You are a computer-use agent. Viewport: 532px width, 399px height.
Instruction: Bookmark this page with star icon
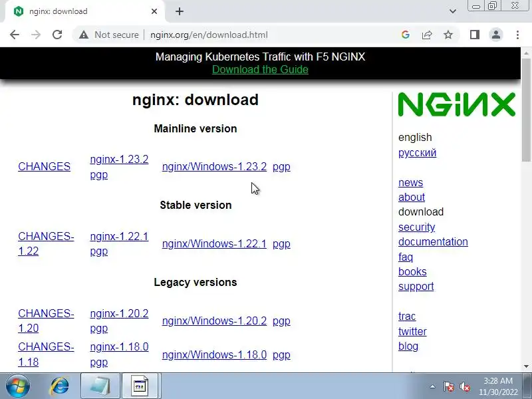pyautogui.click(x=448, y=35)
